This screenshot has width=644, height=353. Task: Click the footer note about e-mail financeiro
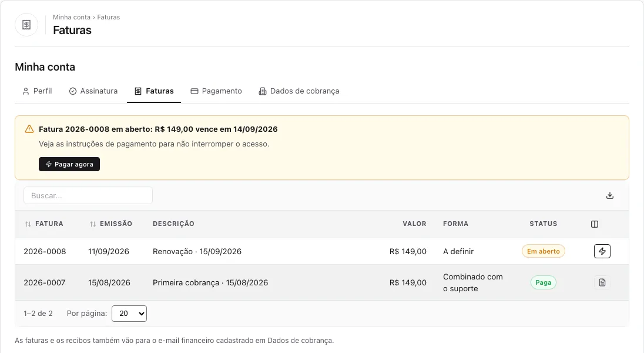(174, 341)
